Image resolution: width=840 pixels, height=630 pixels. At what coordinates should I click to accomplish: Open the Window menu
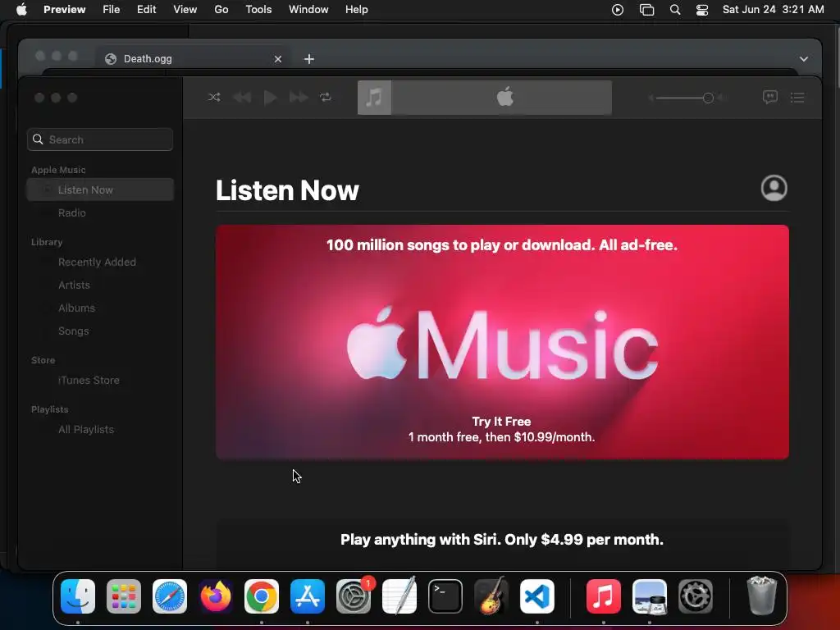point(308,10)
